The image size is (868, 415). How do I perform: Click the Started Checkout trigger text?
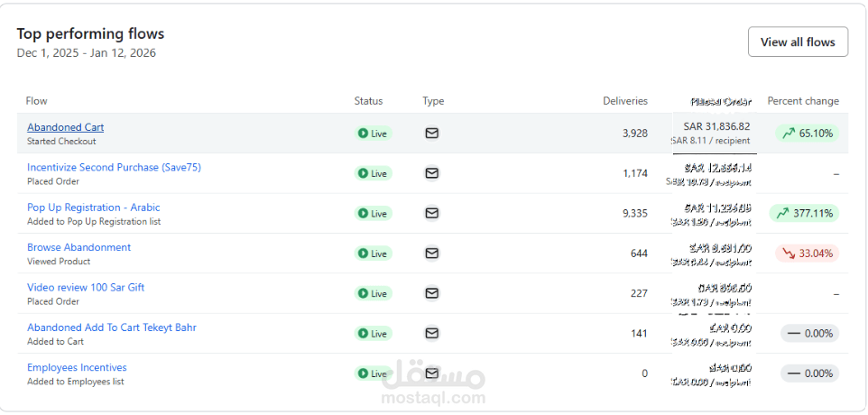(x=61, y=141)
